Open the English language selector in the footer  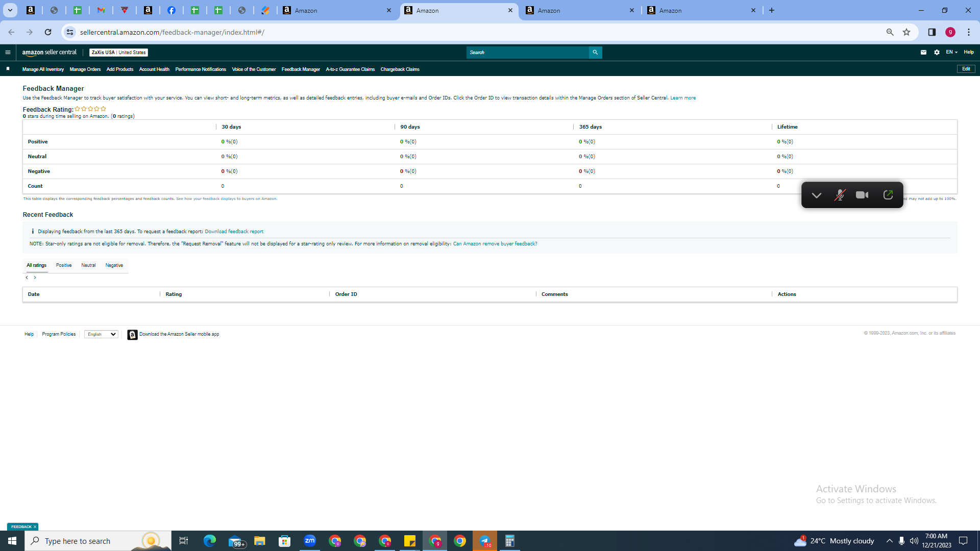[x=101, y=335]
